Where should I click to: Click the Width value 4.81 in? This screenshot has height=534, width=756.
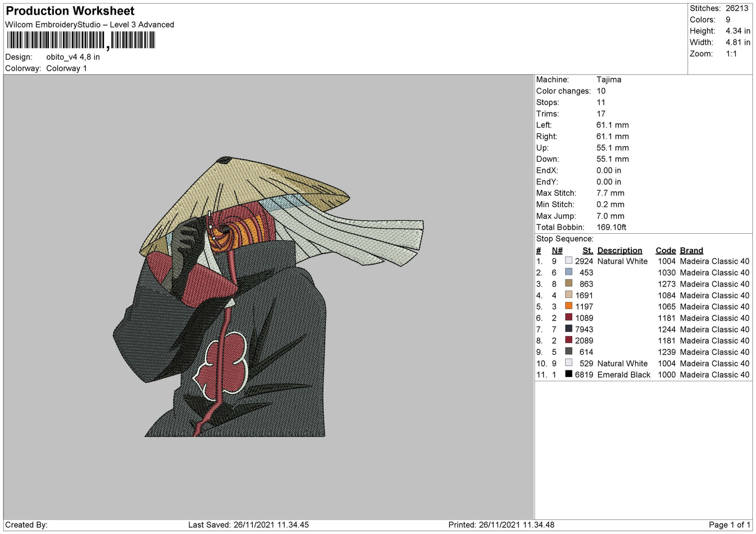(738, 42)
